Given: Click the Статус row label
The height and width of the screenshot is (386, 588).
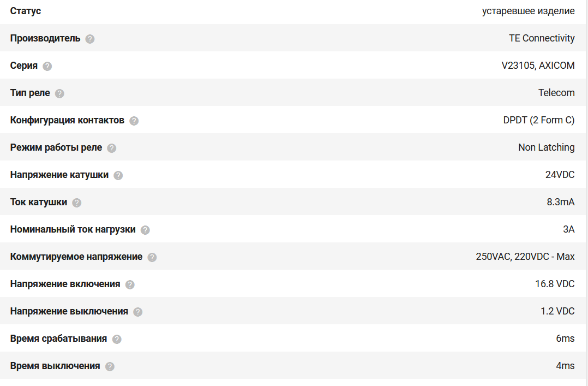Looking at the screenshot, I should click(26, 11).
